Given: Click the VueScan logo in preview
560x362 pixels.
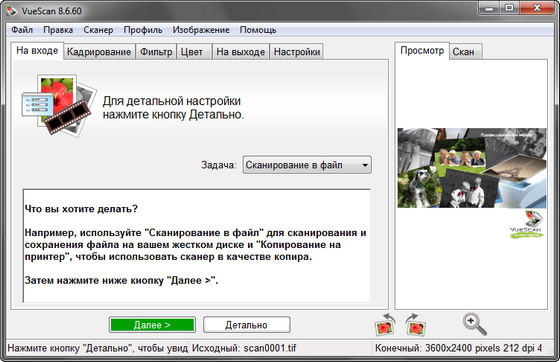Looking at the screenshot, I should tap(527, 224).
